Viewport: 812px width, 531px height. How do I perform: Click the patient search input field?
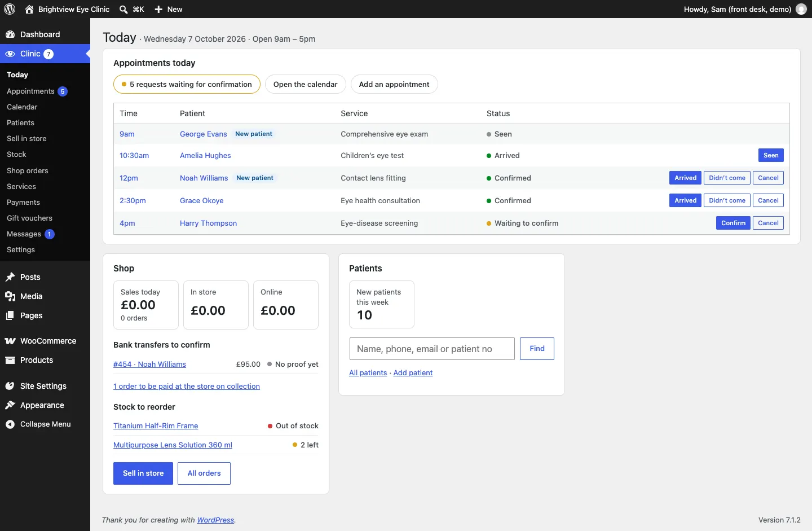[x=432, y=349]
